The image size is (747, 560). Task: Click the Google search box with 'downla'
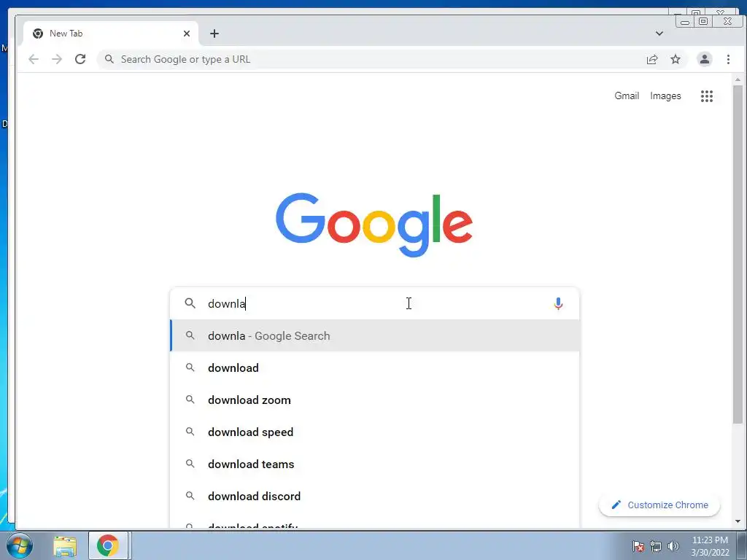(x=374, y=303)
